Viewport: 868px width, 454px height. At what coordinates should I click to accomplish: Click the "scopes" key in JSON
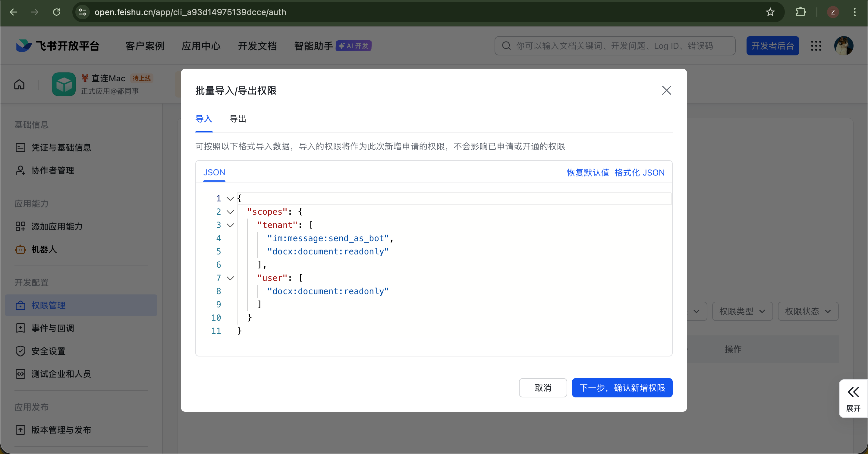pos(267,212)
